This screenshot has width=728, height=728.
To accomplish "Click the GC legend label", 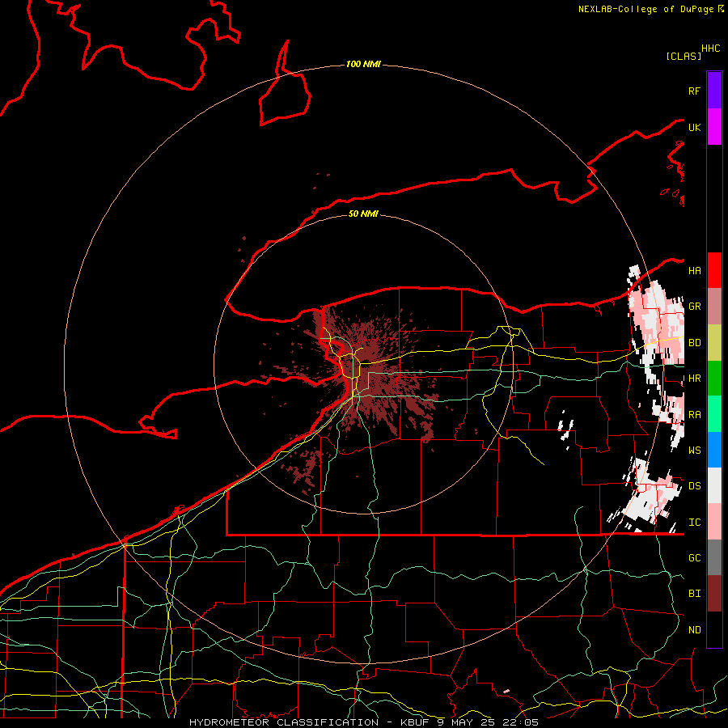I will 694,557.
